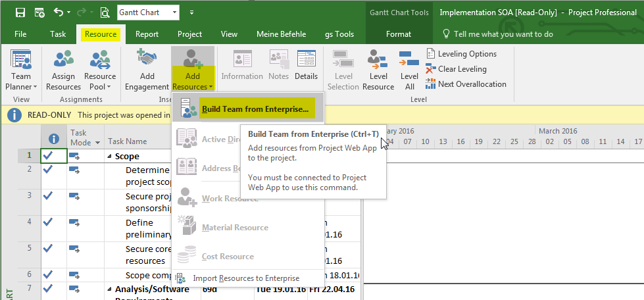
Task: Click Clear Leveling
Action: point(457,69)
